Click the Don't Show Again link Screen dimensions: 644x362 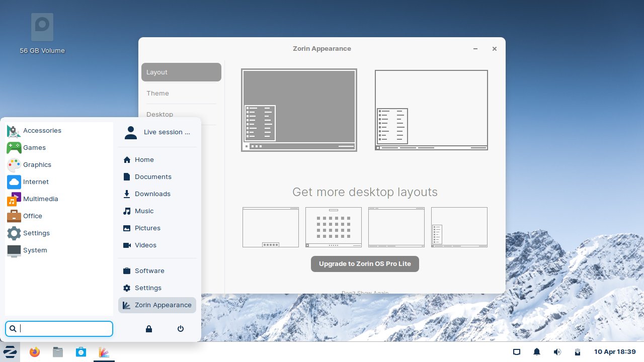[x=365, y=293]
